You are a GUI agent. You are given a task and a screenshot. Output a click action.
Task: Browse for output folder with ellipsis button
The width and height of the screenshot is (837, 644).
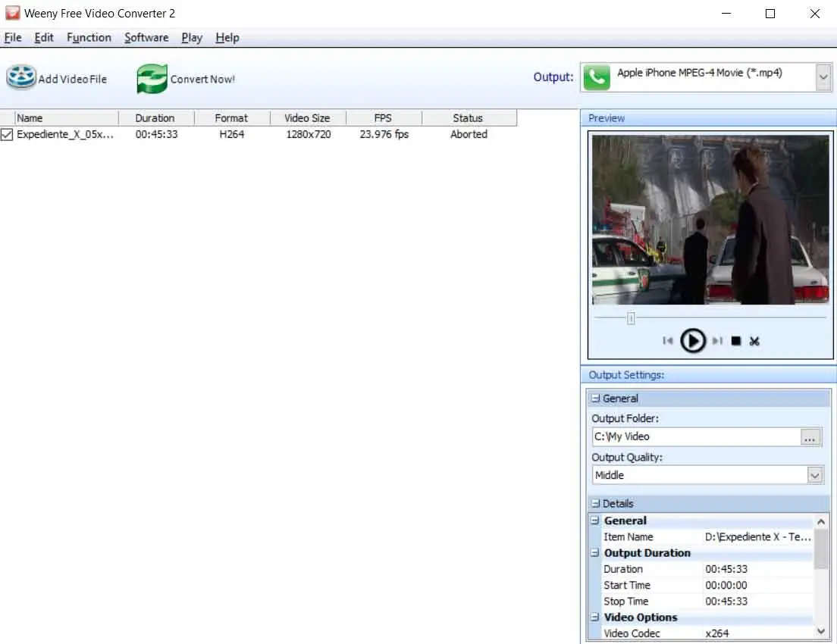[x=810, y=437]
